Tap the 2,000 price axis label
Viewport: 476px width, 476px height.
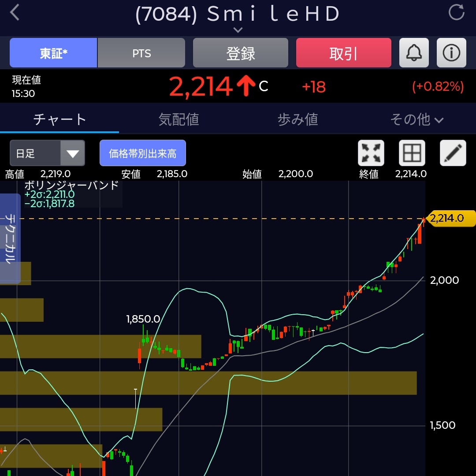[444, 280]
